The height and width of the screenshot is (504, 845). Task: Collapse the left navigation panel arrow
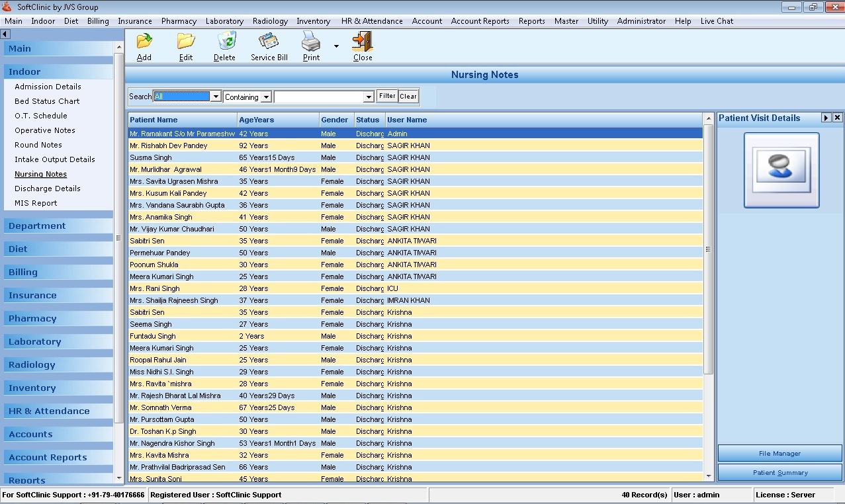(x=5, y=34)
